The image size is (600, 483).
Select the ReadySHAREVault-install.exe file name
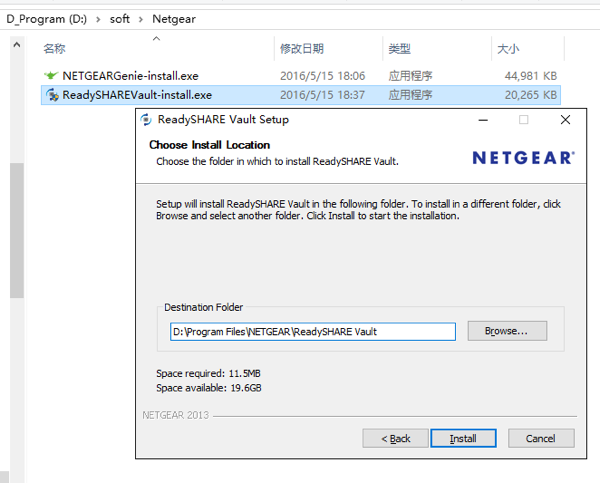[137, 95]
